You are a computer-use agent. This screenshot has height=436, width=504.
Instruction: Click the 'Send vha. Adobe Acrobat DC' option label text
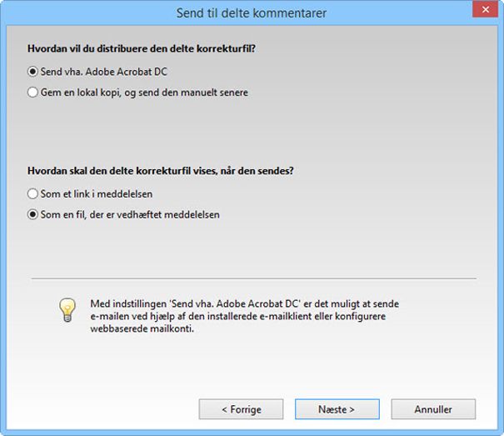click(x=104, y=72)
